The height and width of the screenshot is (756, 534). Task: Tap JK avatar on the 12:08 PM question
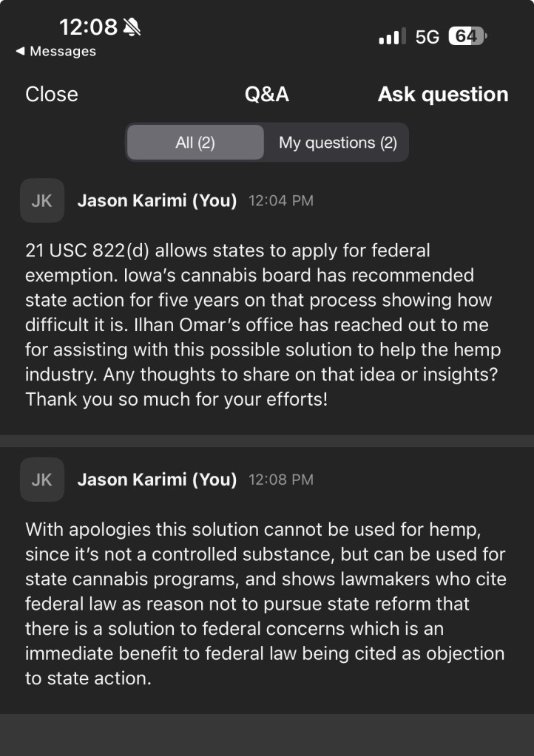(42, 480)
